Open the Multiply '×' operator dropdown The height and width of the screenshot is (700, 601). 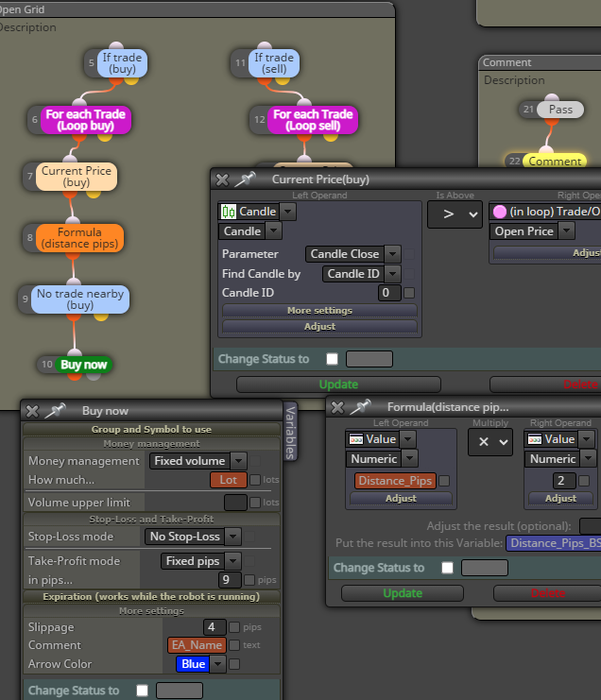(490, 442)
